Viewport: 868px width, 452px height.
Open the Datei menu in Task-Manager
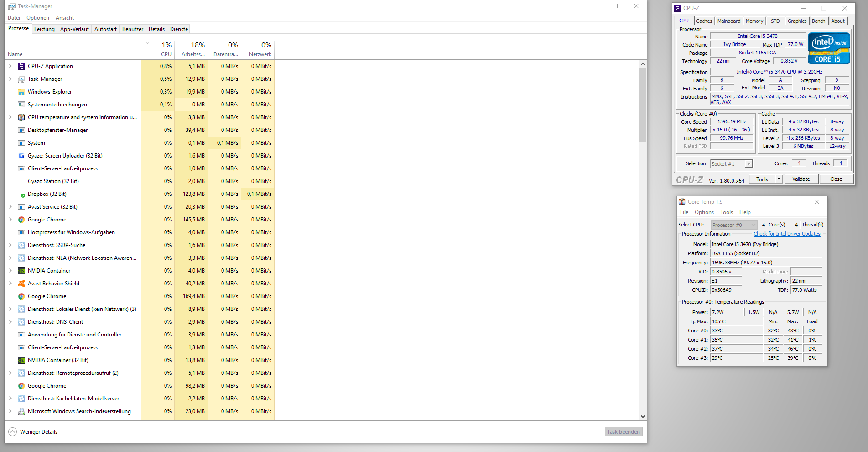tap(14, 18)
